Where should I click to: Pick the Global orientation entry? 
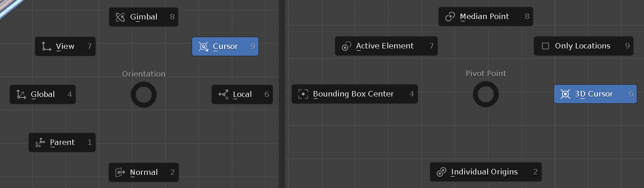42,95
